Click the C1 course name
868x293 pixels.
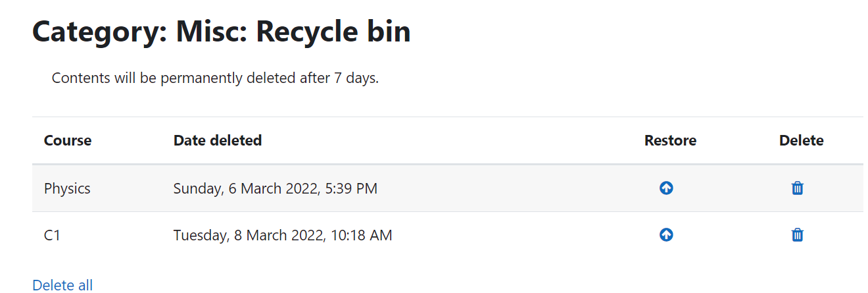pos(52,234)
